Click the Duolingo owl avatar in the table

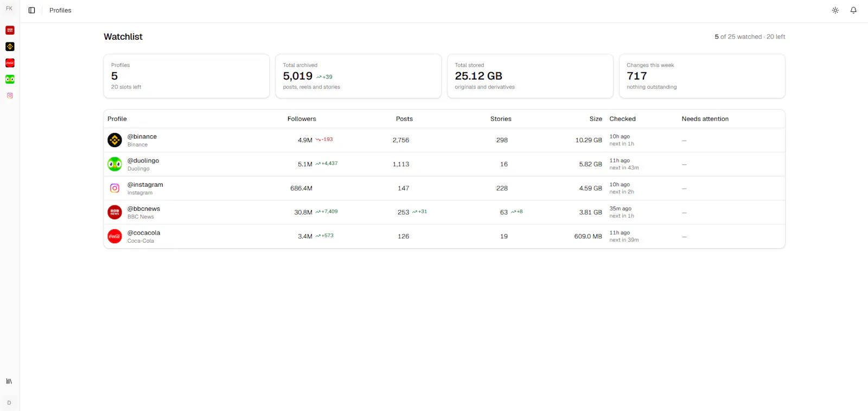(x=114, y=164)
